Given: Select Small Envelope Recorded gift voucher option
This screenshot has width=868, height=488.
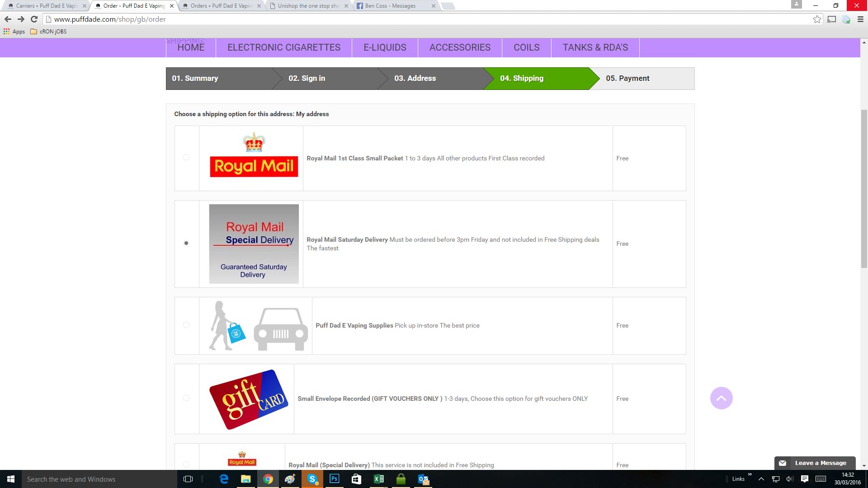Looking at the screenshot, I should pos(186,398).
